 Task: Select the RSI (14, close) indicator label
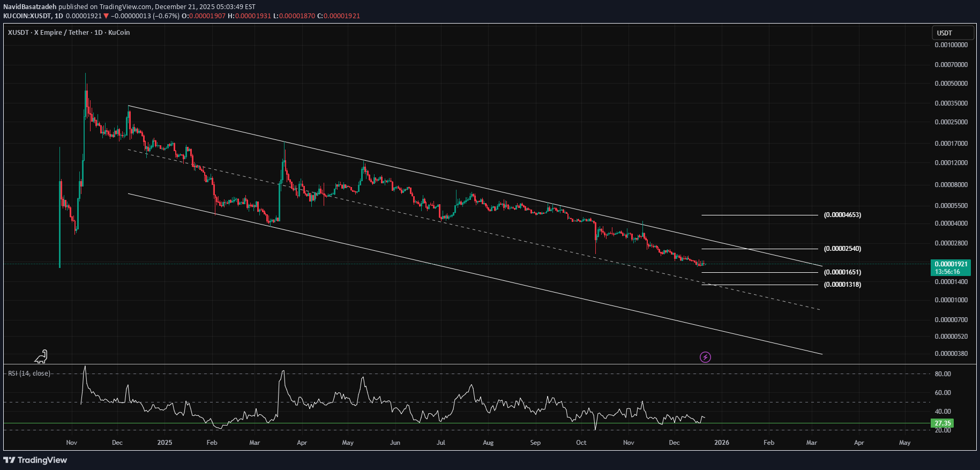(29, 373)
